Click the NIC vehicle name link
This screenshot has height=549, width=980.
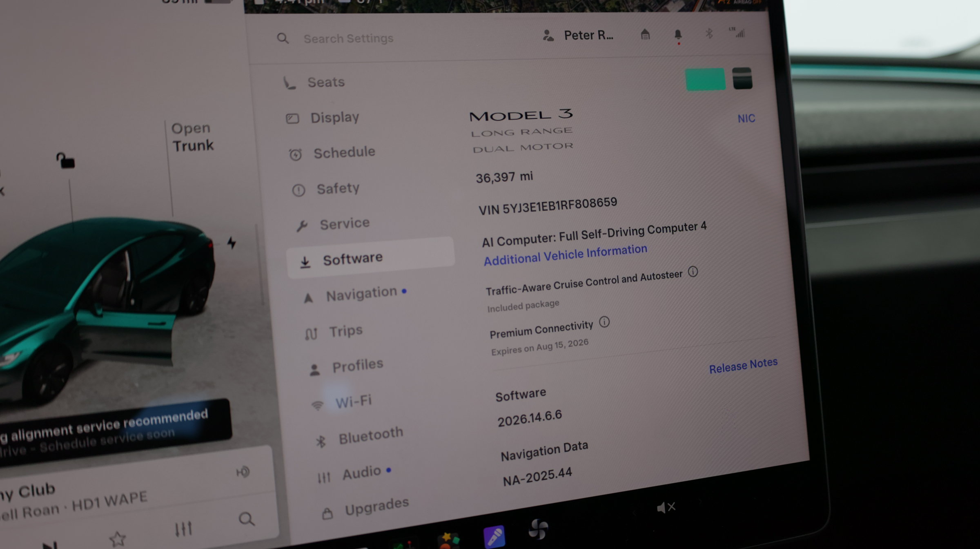pos(746,118)
